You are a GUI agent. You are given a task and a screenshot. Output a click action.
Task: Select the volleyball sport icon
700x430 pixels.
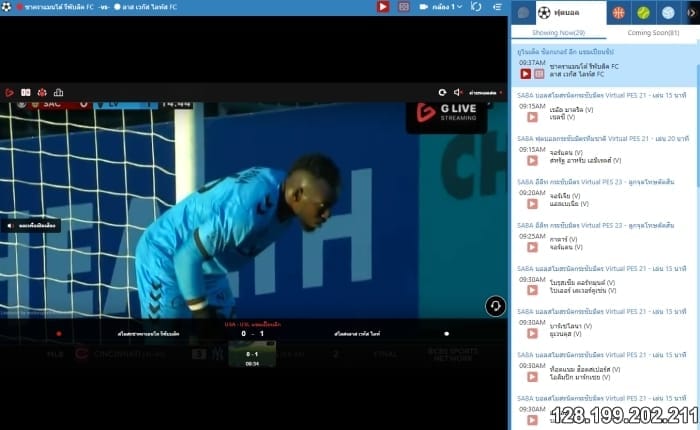click(668, 13)
